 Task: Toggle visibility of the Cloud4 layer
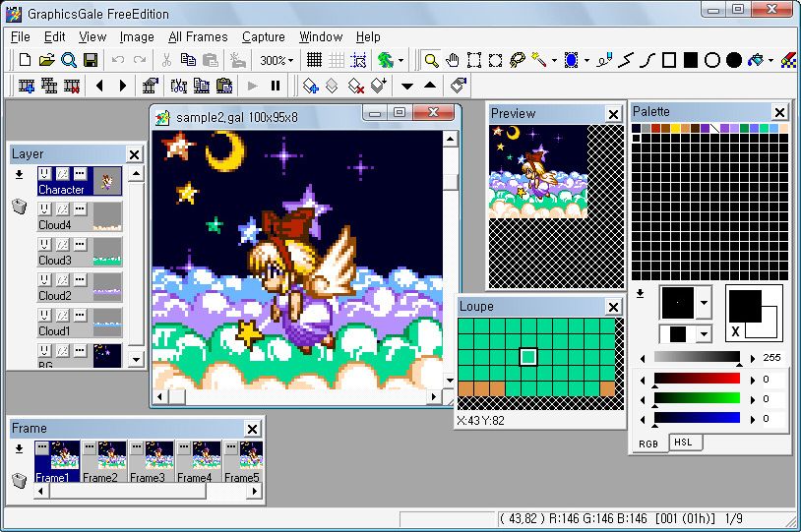[44, 208]
